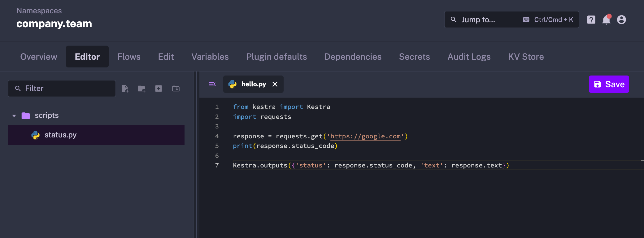Click the create new file icon

125,89
